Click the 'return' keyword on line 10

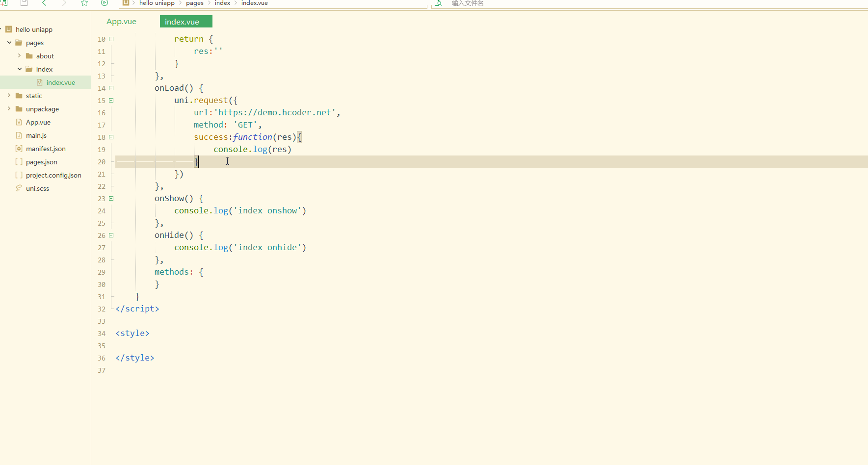tap(189, 39)
